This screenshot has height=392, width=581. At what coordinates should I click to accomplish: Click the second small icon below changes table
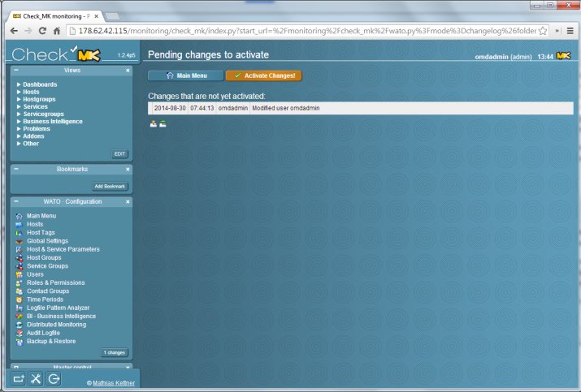click(163, 124)
